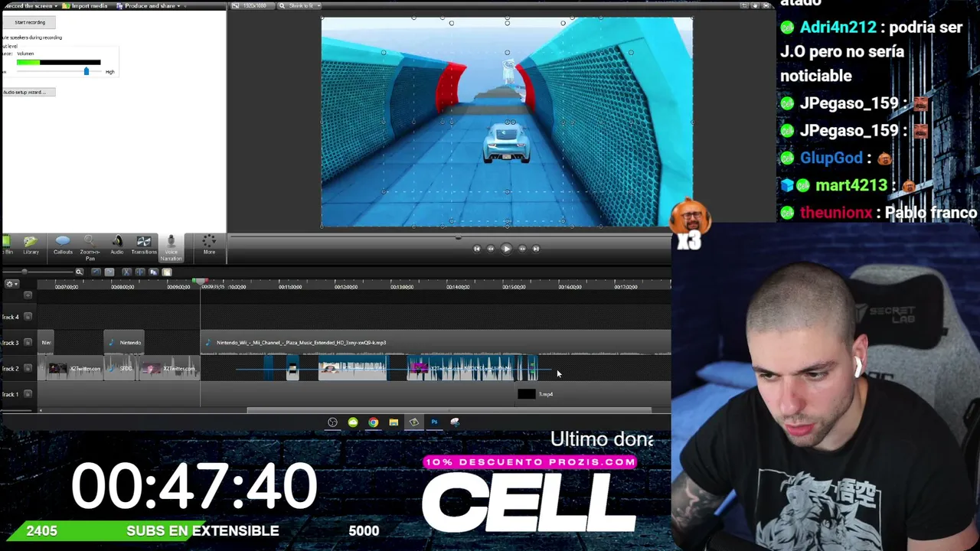Click the timeline playhead marker

[x=201, y=283]
